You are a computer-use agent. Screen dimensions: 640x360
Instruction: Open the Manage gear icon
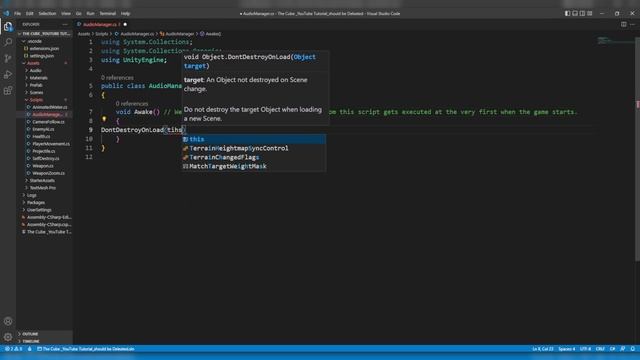pos(8,337)
